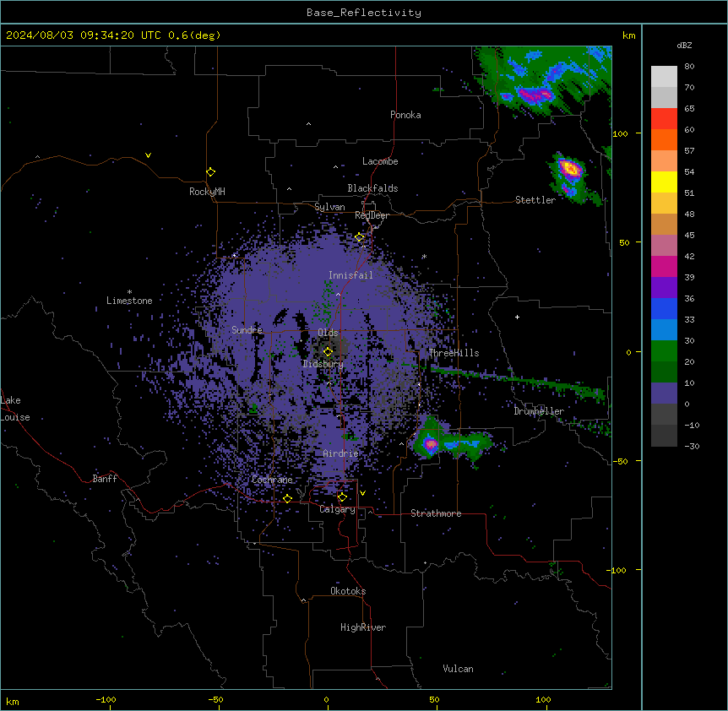Click the yellow diamond marker above RockyMH
The width and height of the screenshot is (728, 711).
(210, 172)
